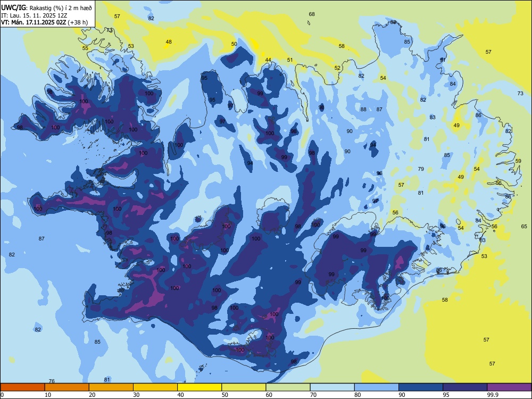Click the 40–50 bright yellow legend swatch
The height and width of the screenshot is (399, 532).
click(199, 387)
